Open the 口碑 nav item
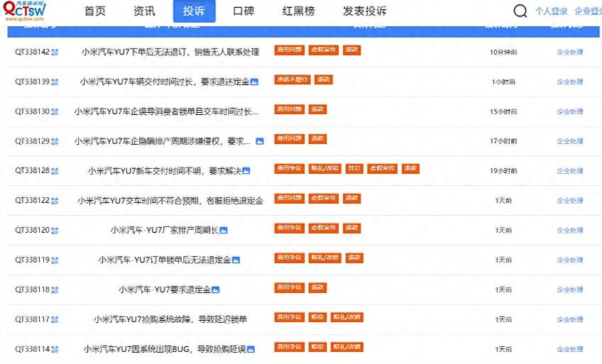The height and width of the screenshot is (364, 602). 243,11
